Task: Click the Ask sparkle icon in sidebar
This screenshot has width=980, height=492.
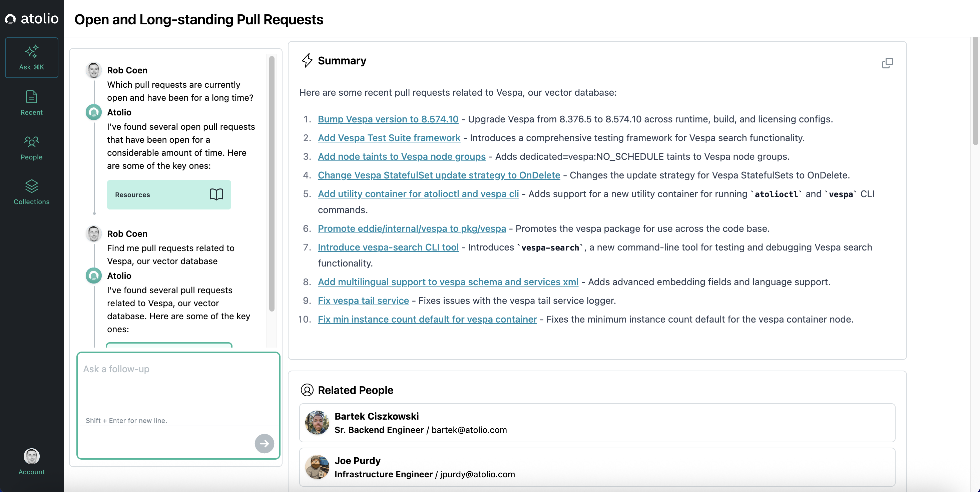Action: pos(32,51)
